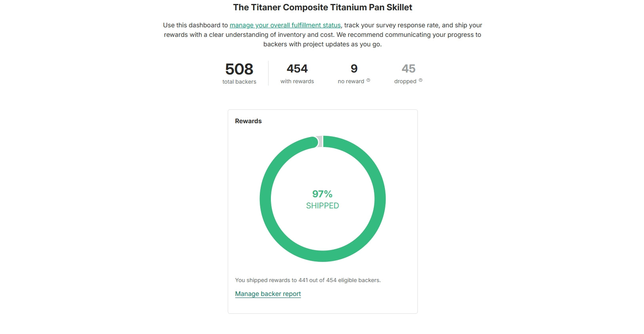Click the Titaner Composite Titanium Pan Skillet title
Viewport: 644px width, 334px height.
click(x=322, y=8)
